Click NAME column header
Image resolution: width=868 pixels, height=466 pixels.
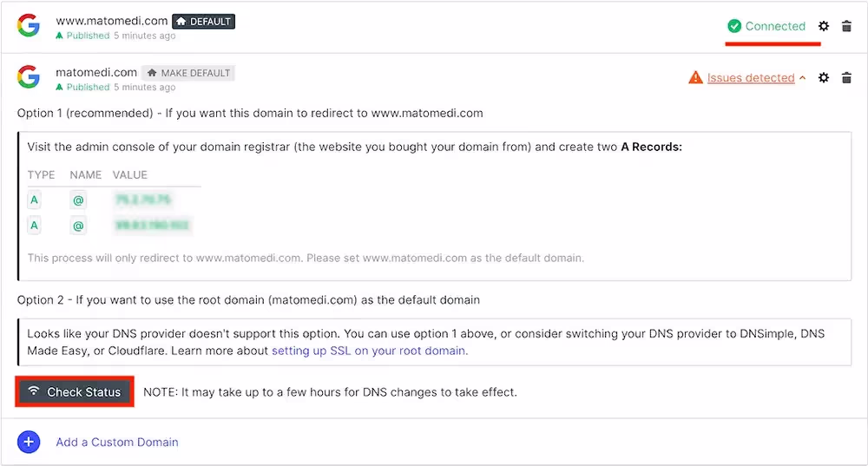(85, 175)
